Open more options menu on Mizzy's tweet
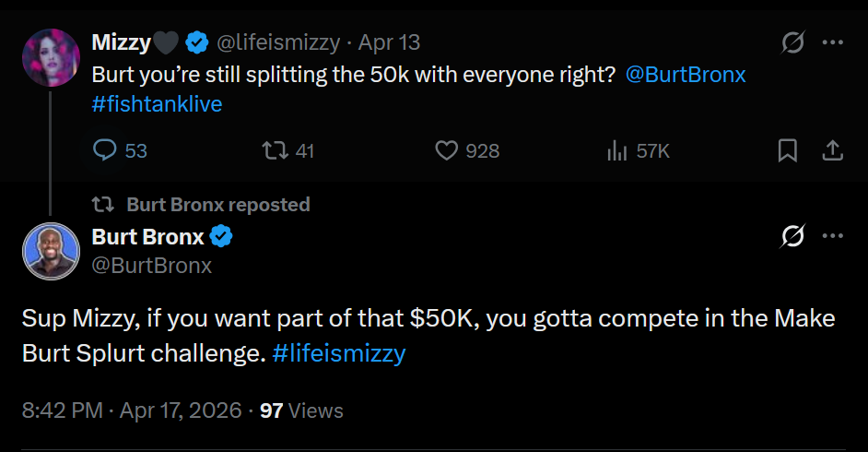Image resolution: width=868 pixels, height=452 pixels. coord(832,42)
